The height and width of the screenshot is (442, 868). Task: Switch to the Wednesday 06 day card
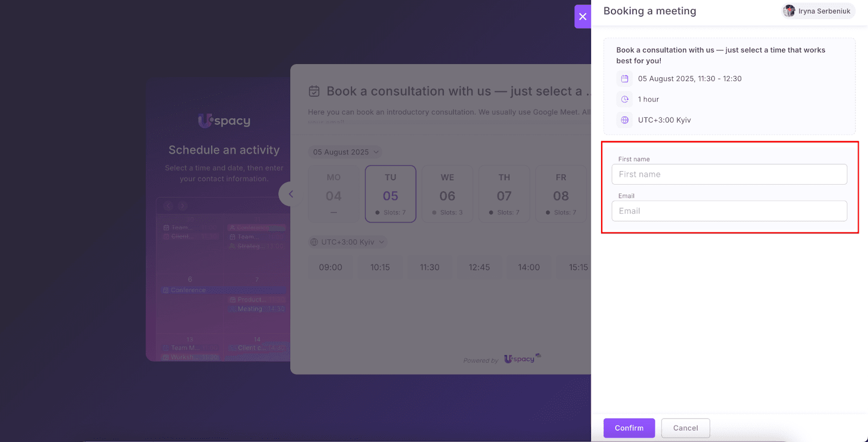click(x=447, y=194)
